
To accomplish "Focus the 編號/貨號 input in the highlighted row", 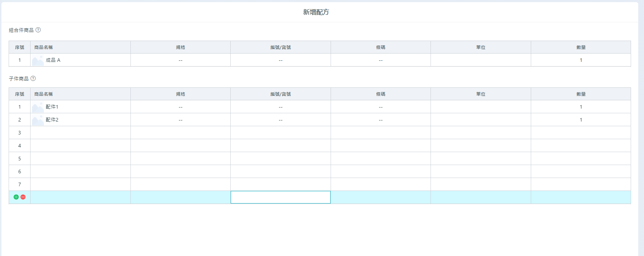I will [x=280, y=197].
